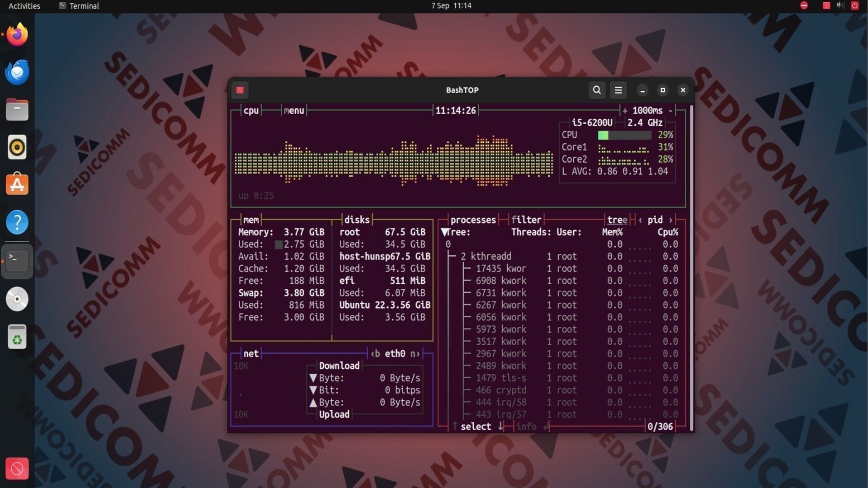Open the Trash icon in dock

[x=17, y=337]
